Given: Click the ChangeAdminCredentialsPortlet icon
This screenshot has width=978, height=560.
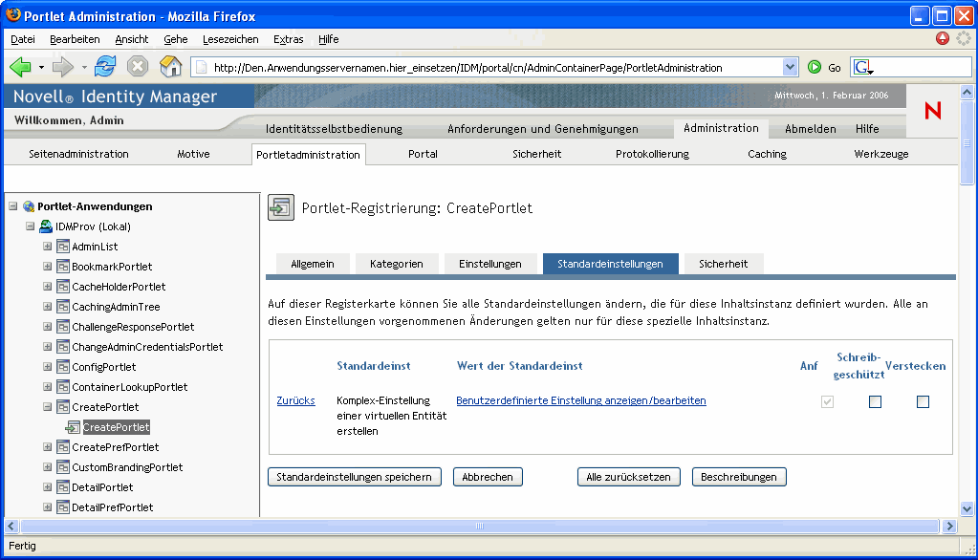Looking at the screenshot, I should 62,347.
